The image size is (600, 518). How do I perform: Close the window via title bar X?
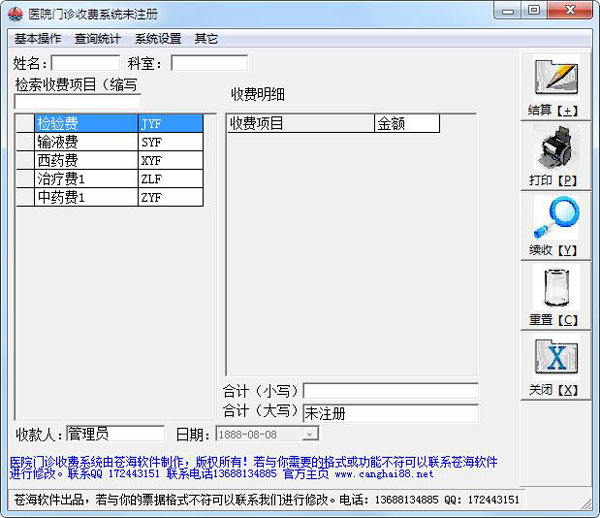(570, 10)
